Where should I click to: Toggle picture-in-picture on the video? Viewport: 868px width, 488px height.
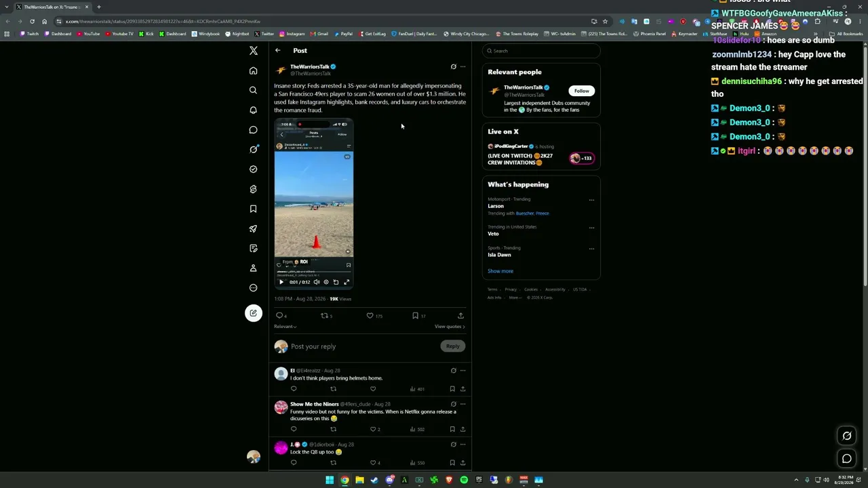pyautogui.click(x=336, y=282)
